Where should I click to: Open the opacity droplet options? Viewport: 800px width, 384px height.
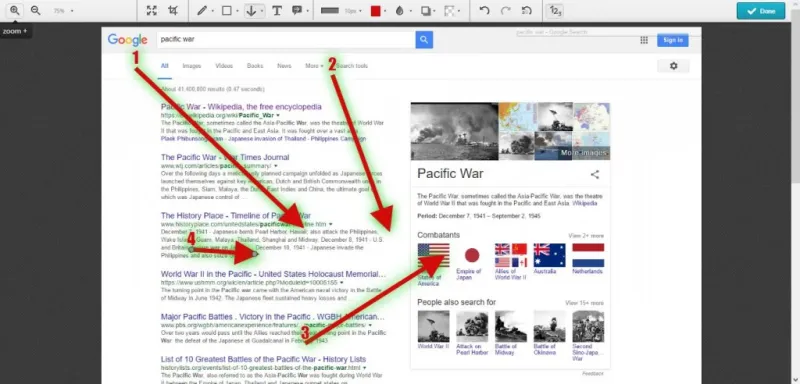click(x=399, y=11)
